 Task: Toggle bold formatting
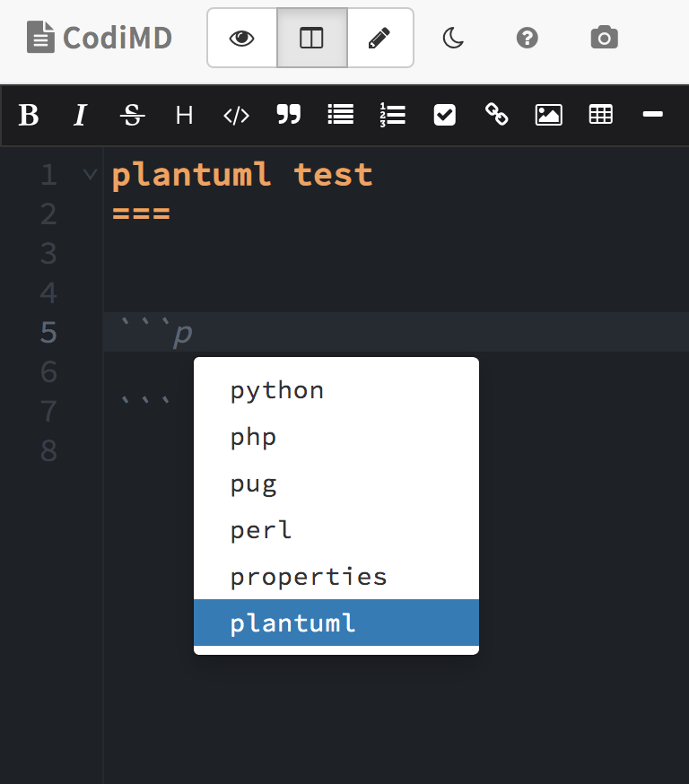click(x=28, y=115)
